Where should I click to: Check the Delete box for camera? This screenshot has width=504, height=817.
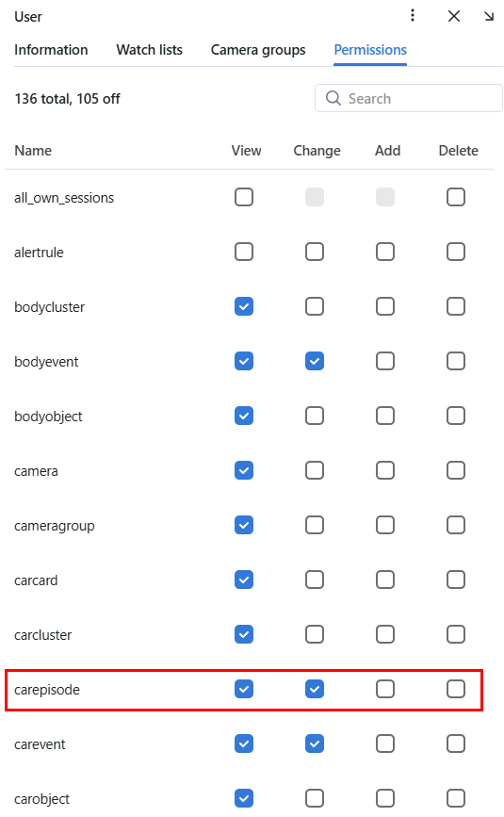(456, 471)
